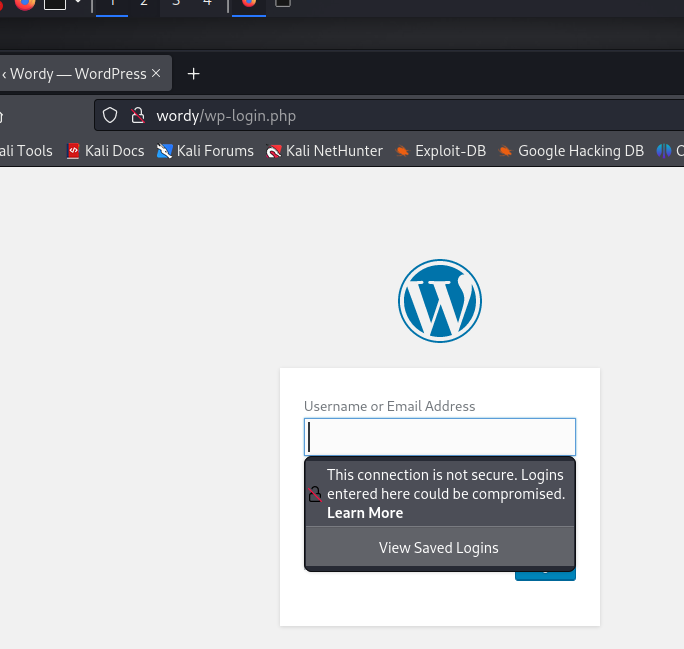Open the terminal launcher in the top panel
684x649 pixels.
point(55,4)
